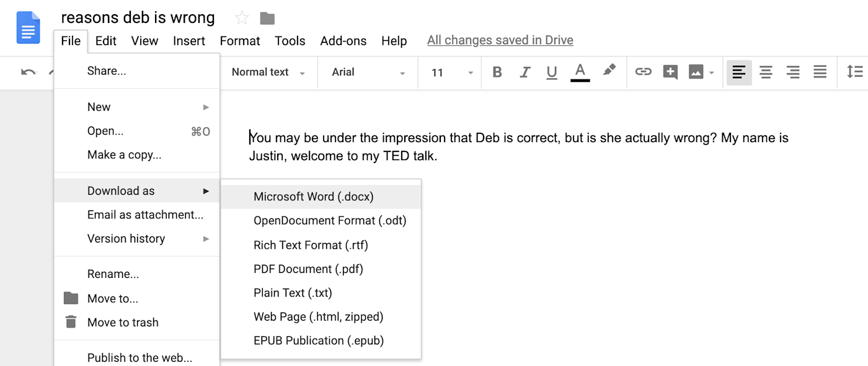Click the document title 'reasons deb is wrong'
The image size is (868, 366).
click(138, 17)
